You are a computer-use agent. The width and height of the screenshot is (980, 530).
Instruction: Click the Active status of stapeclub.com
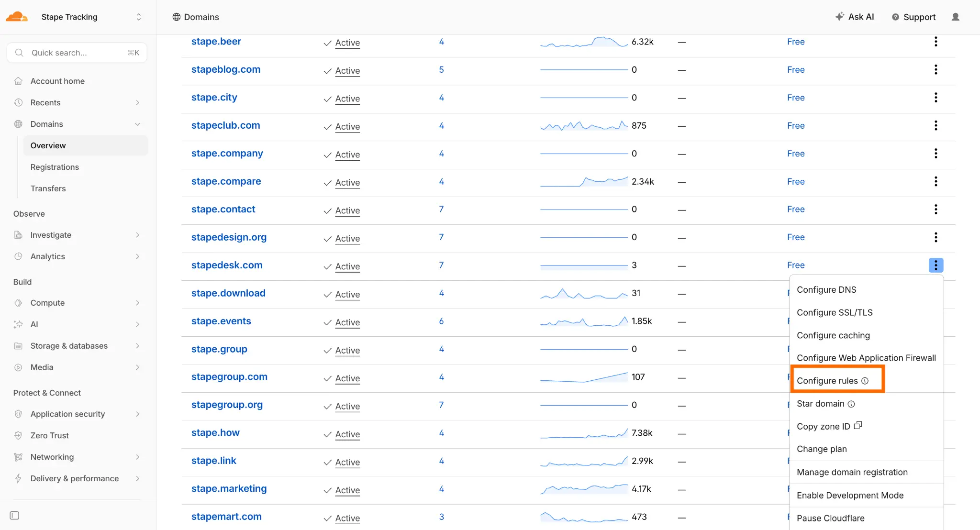click(347, 126)
